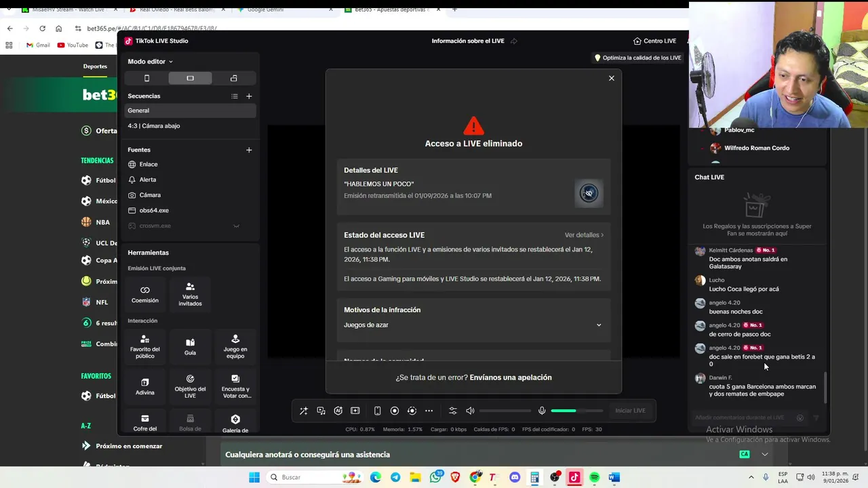Open the Adivina tool
Image resolution: width=868 pixels, height=488 pixels.
click(x=145, y=386)
